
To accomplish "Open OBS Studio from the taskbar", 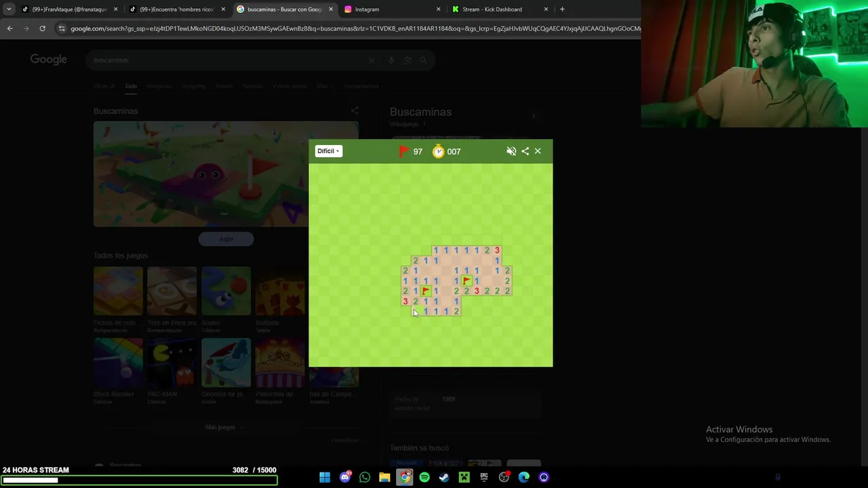I will coord(504,477).
